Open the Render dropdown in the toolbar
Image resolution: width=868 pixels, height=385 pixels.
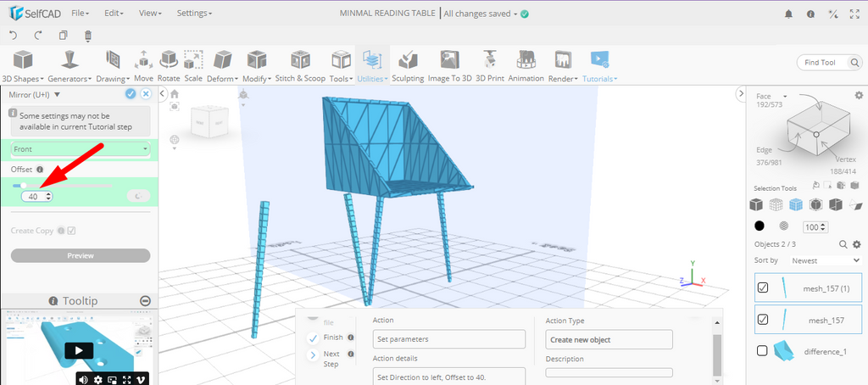click(561, 66)
